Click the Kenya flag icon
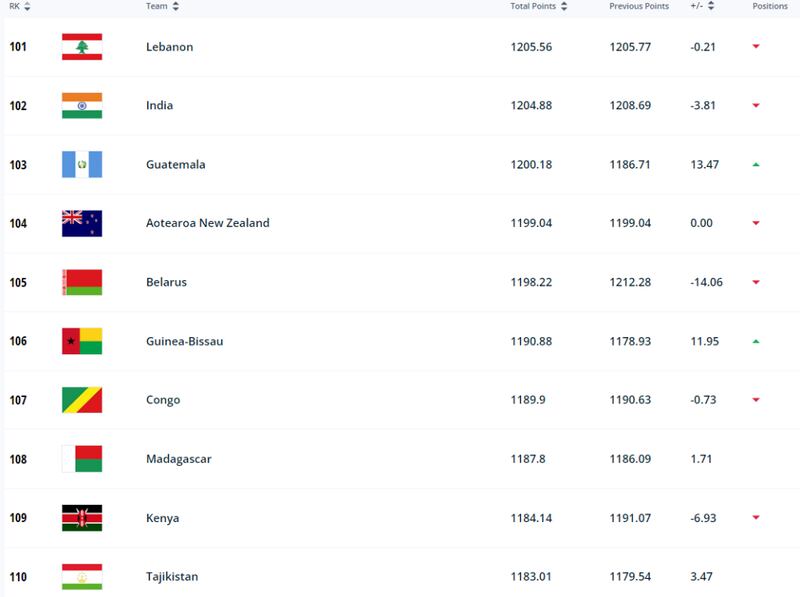Viewport: 800px width, 597px height. coord(82,518)
